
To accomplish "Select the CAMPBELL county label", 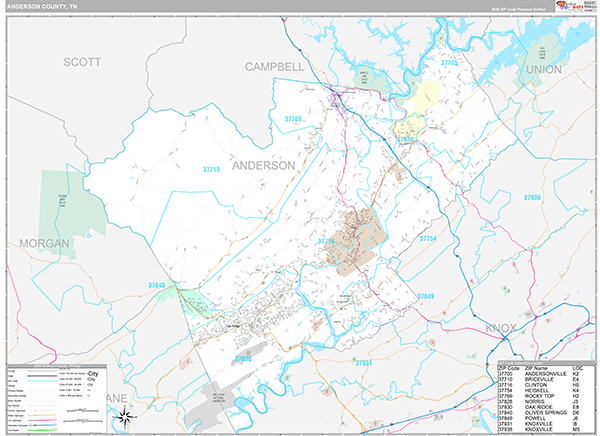I will tap(274, 67).
